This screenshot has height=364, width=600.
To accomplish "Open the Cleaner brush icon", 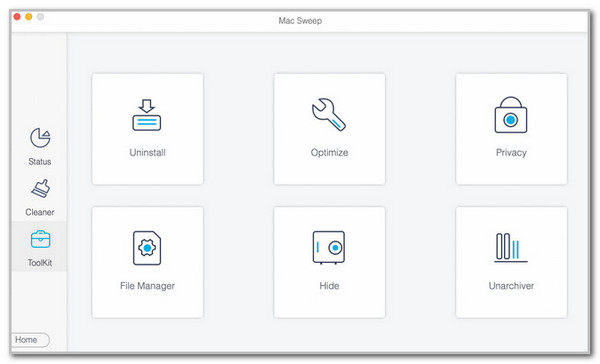I will coord(40,188).
